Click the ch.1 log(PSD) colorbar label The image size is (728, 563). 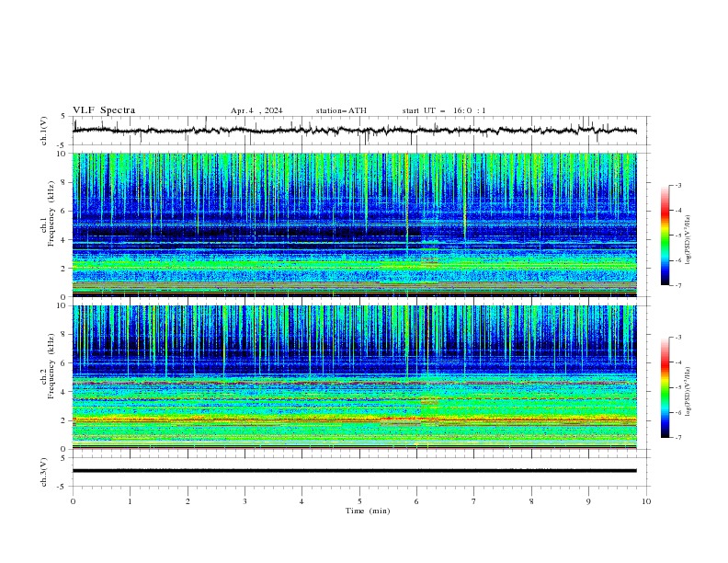pyautogui.click(x=688, y=240)
